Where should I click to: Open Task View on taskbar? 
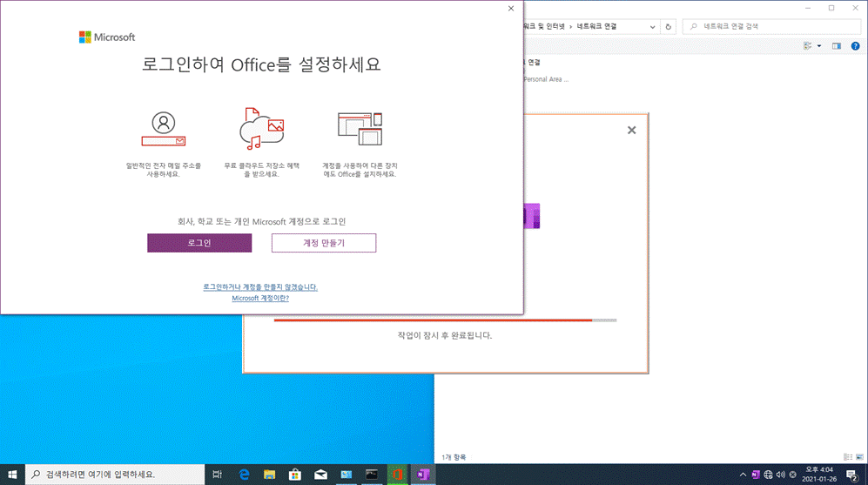coord(217,475)
